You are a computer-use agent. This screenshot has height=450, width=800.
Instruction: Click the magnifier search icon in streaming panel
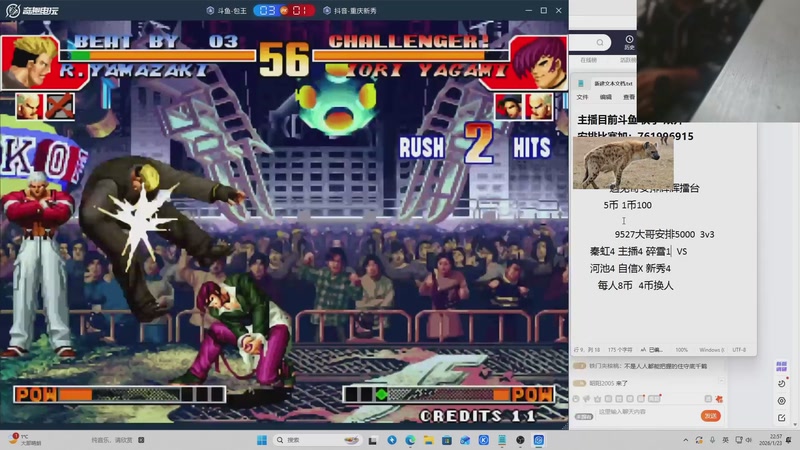pyautogui.click(x=600, y=42)
